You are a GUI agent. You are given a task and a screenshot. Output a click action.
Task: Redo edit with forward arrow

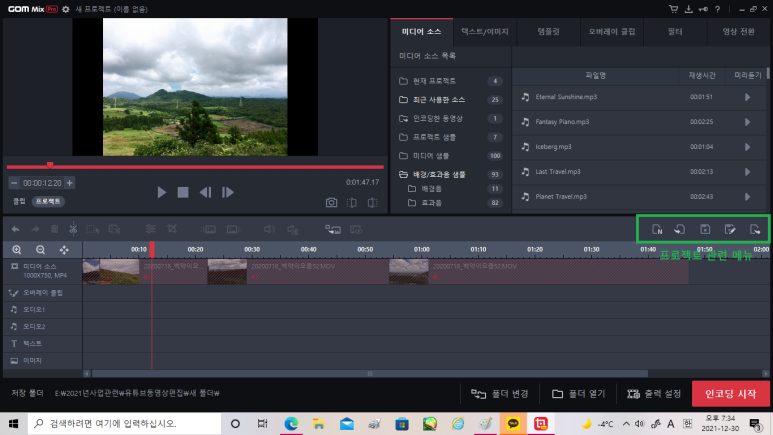tap(35, 229)
